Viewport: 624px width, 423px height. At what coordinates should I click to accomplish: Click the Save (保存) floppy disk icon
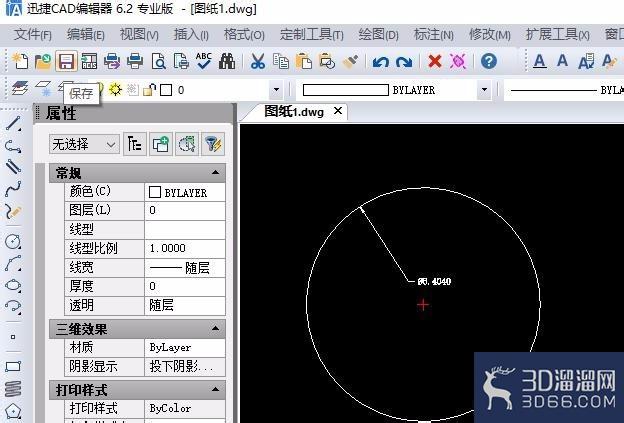(x=66, y=61)
